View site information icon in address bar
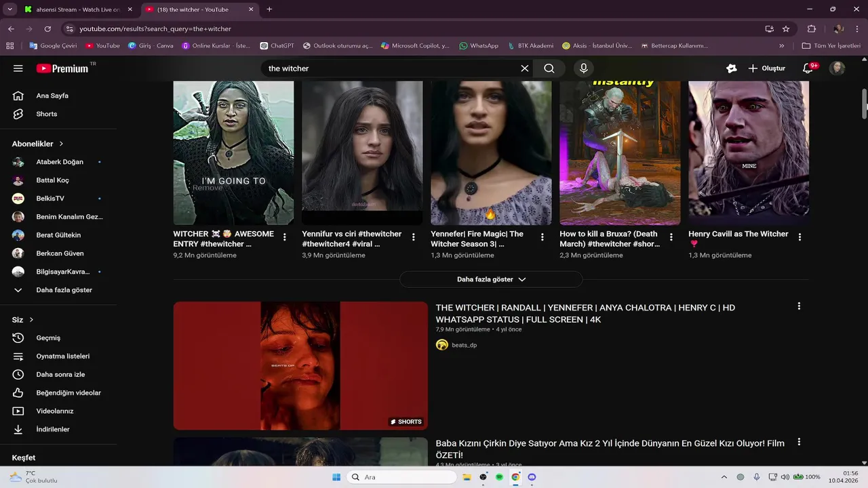Image resolution: width=868 pixels, height=488 pixels. pyautogui.click(x=68, y=29)
